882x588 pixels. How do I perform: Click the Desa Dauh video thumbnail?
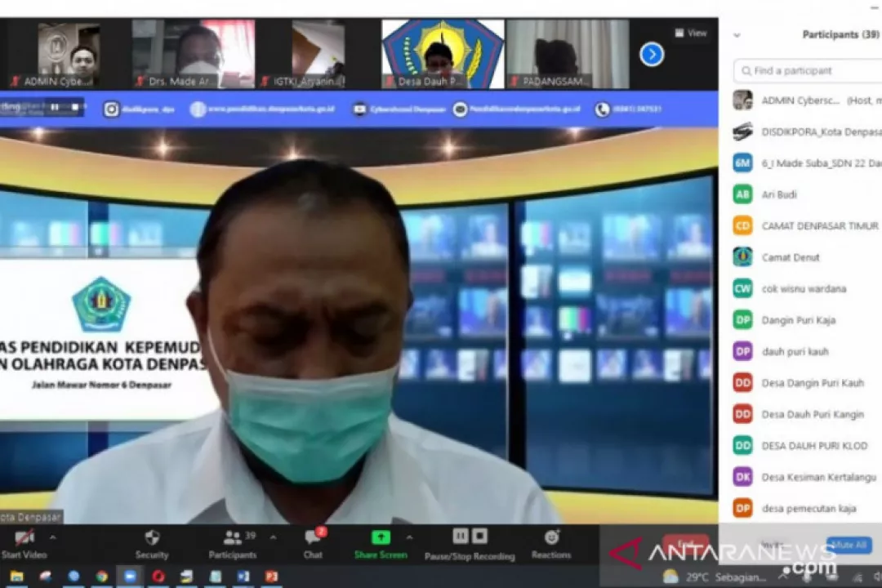(443, 54)
